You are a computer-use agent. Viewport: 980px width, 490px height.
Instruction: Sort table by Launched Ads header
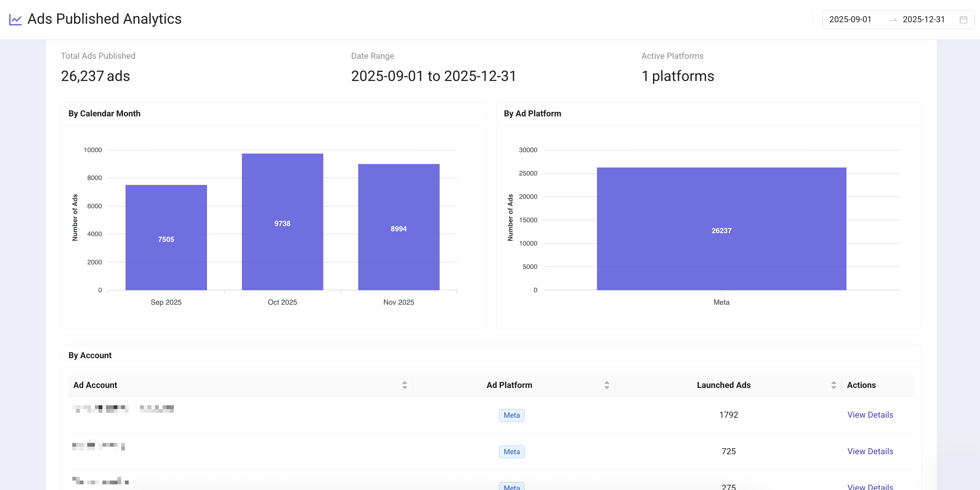pos(723,385)
